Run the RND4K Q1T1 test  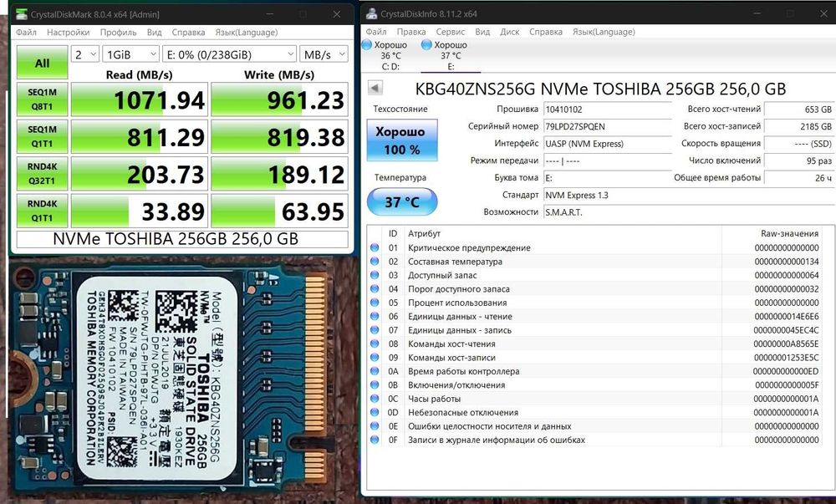(x=42, y=211)
